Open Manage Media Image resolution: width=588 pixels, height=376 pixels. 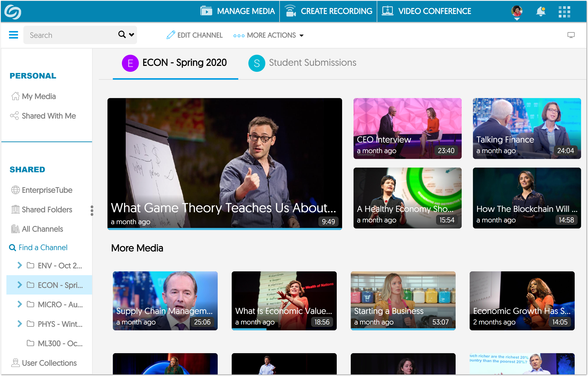[x=237, y=11]
